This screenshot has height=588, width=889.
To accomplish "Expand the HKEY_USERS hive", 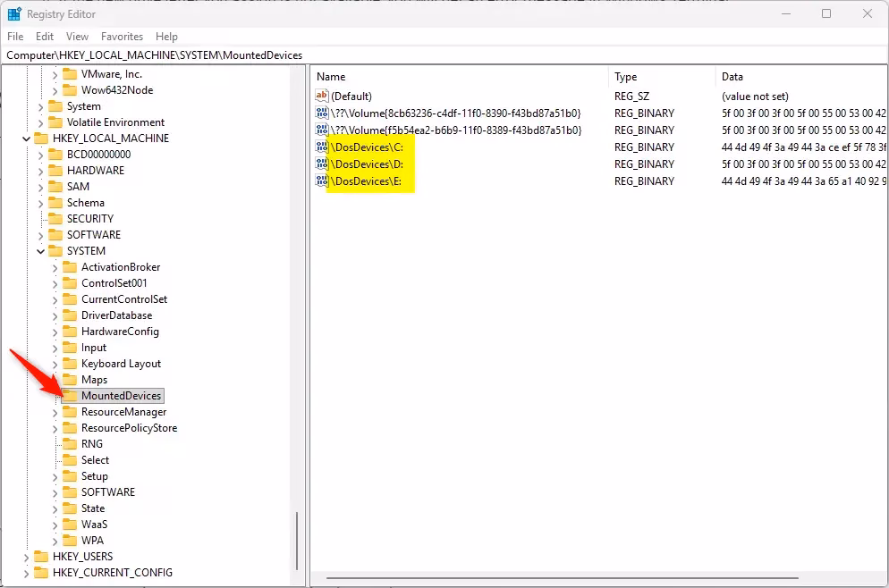I will coord(25,557).
